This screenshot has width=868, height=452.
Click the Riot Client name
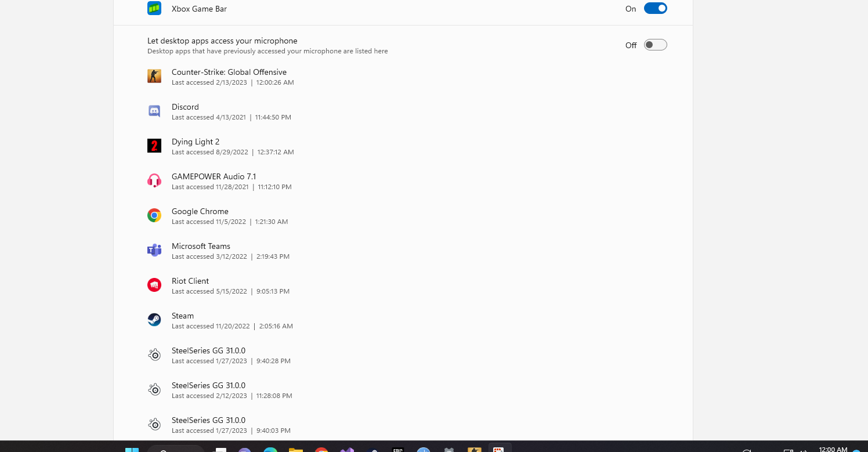[190, 281]
